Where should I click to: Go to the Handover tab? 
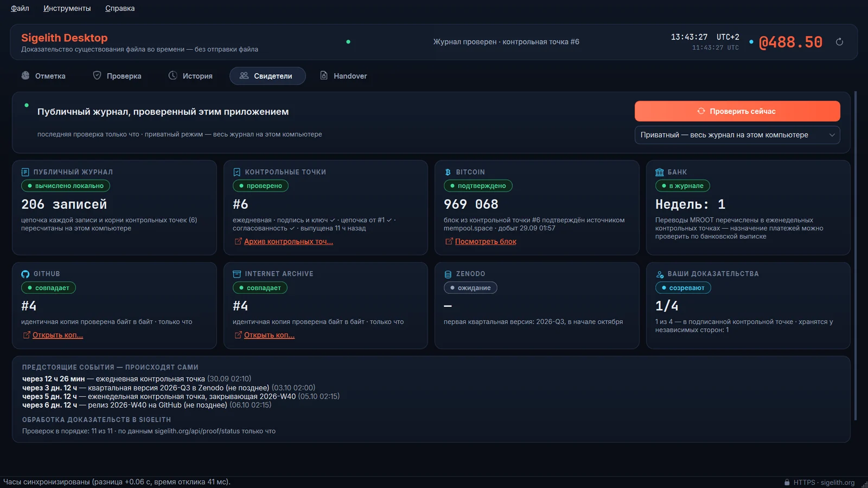pyautogui.click(x=343, y=76)
